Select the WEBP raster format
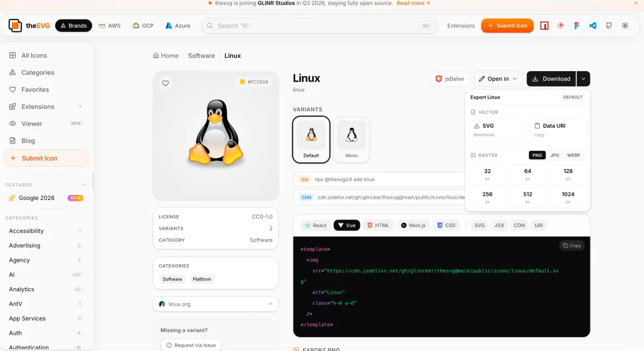Screen dimensions: 644x351 coord(574,155)
